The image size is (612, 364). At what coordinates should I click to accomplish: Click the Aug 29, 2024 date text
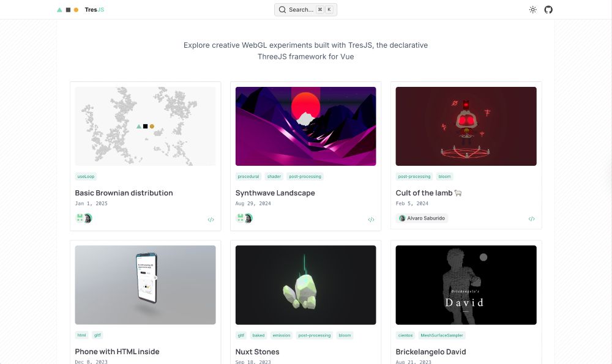point(253,203)
